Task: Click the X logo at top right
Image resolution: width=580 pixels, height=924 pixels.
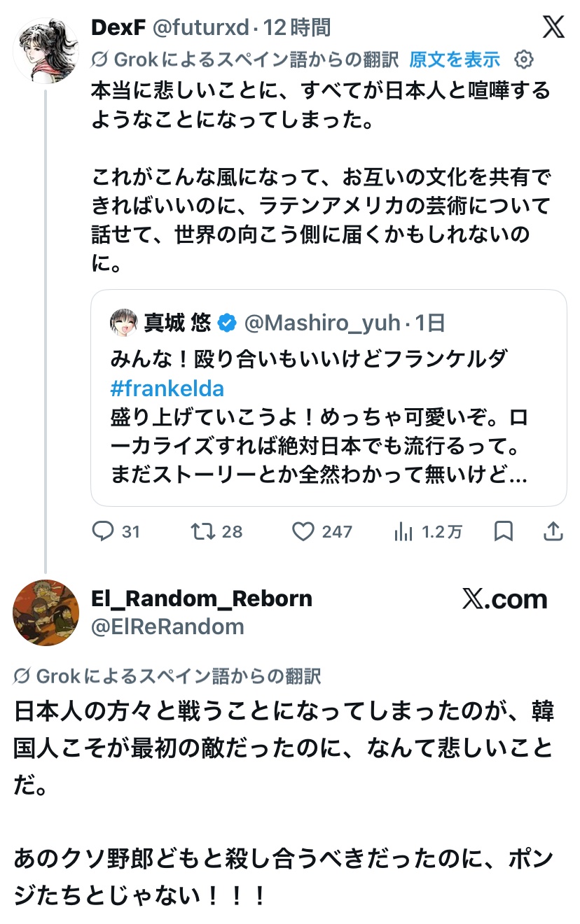Action: [553, 28]
